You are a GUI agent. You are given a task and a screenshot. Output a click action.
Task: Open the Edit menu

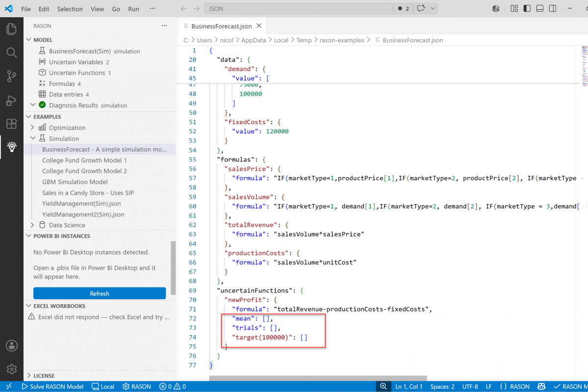44,9
